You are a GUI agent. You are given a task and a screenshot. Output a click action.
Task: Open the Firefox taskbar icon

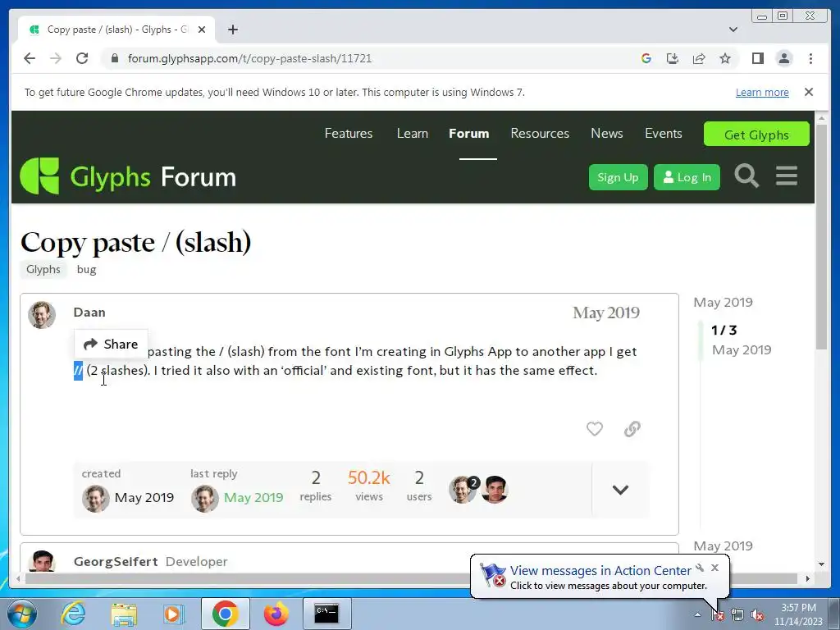tap(276, 614)
